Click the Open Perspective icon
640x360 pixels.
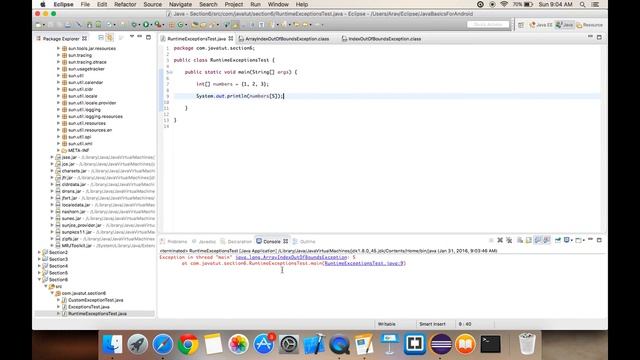click(x=521, y=25)
